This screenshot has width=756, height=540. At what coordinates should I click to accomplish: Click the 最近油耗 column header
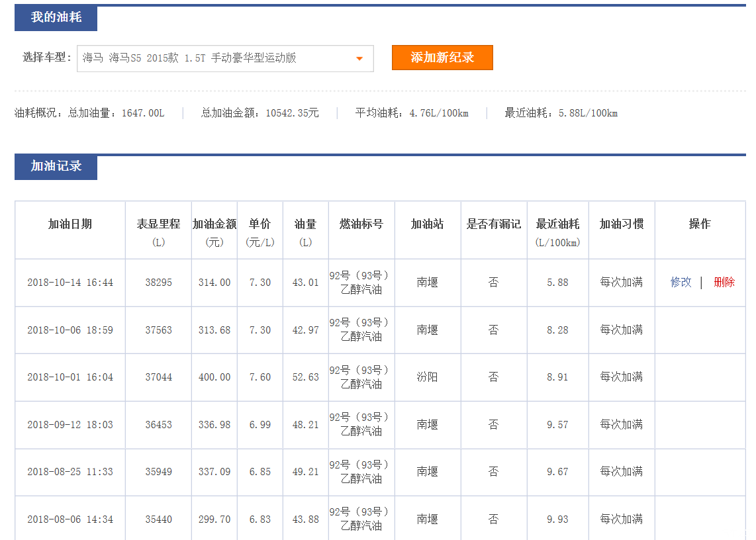tap(557, 224)
